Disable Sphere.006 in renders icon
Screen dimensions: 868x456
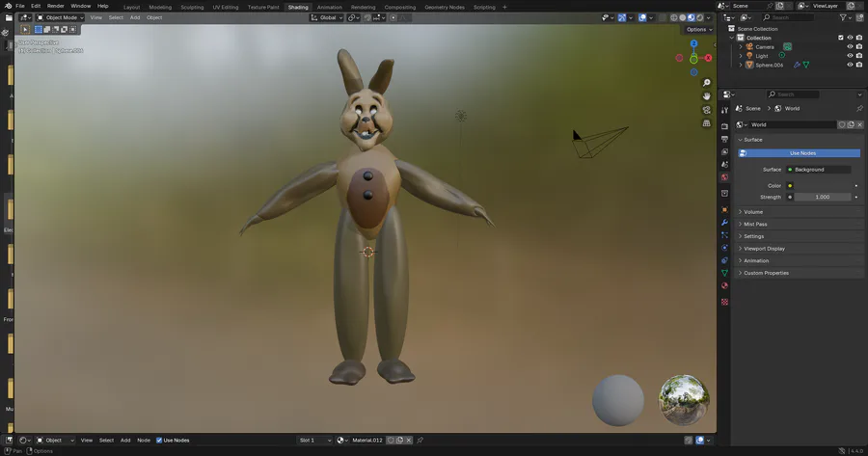point(859,65)
